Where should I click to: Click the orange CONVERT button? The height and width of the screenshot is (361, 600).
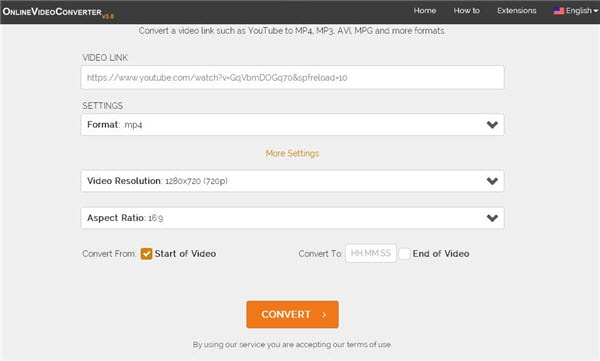(292, 314)
